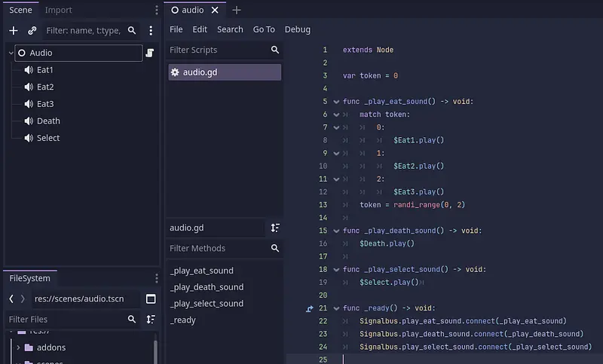Click the FileSystem sort files icon

pos(151,320)
